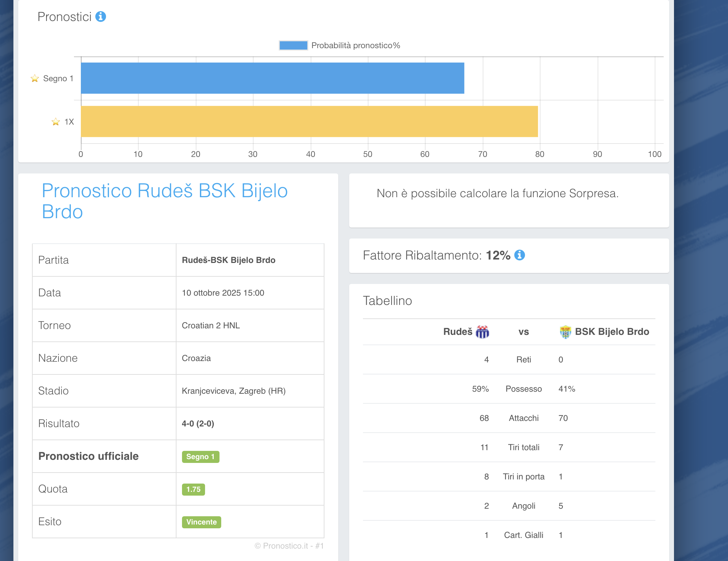This screenshot has height=561, width=728.
Task: Click the Croatian 2 HNL tournament cell
Action: 211,326
